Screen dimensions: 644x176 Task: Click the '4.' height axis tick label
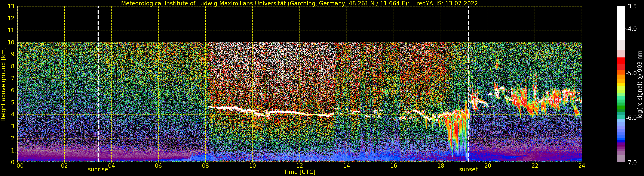coord(13,114)
